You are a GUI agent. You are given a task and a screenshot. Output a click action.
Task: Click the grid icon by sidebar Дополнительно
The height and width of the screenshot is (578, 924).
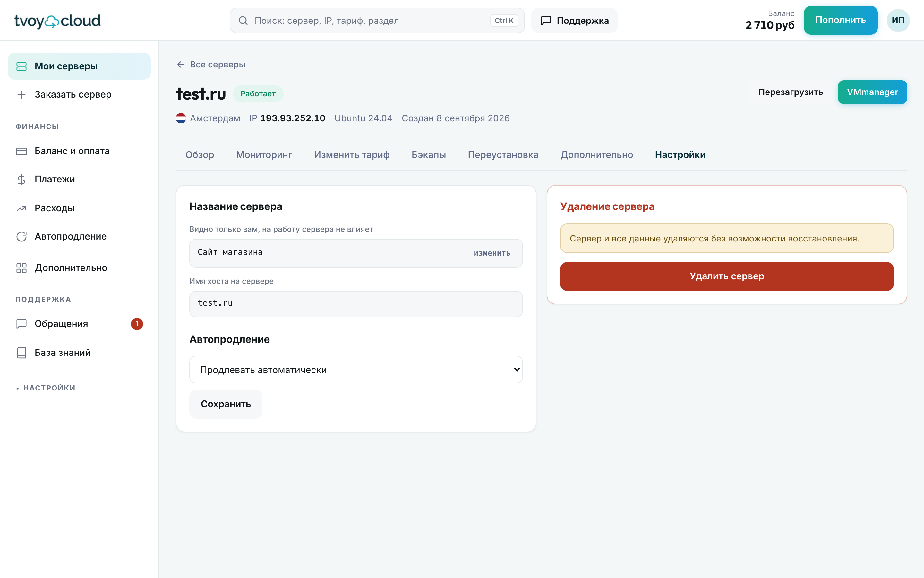(21, 268)
